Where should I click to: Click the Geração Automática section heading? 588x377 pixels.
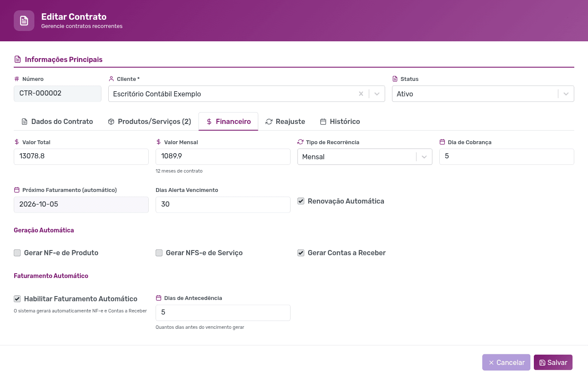[44, 230]
